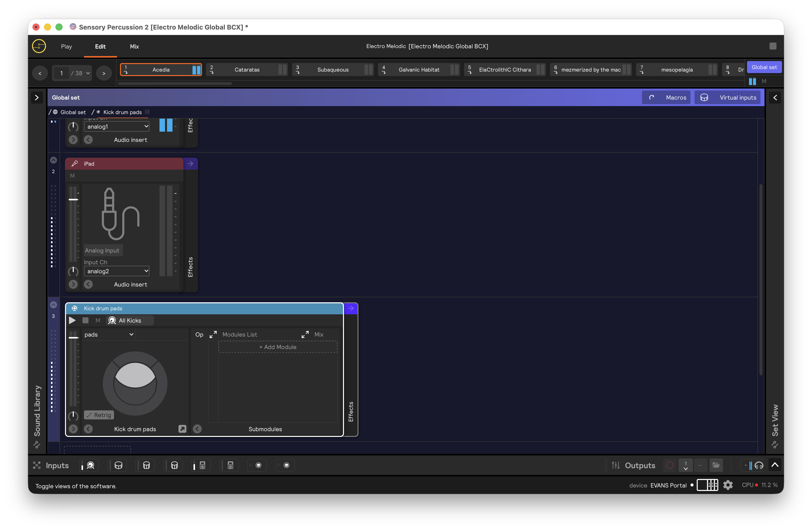This screenshot has height=531, width=812.
Task: Open the output folder icon
Action: pos(716,465)
